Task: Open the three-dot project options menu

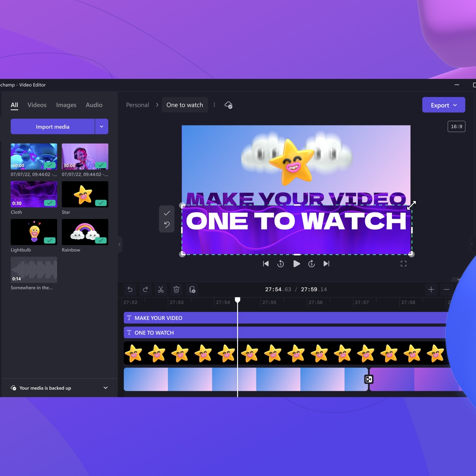Action: [x=214, y=105]
